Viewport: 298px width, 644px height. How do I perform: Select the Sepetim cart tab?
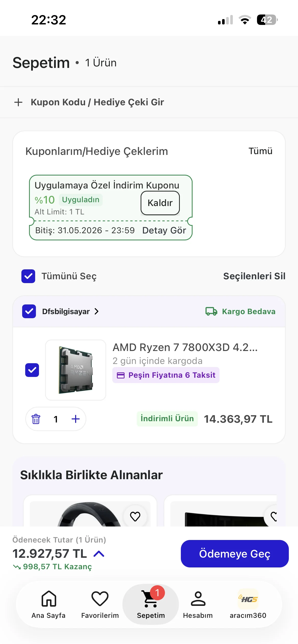(x=151, y=604)
